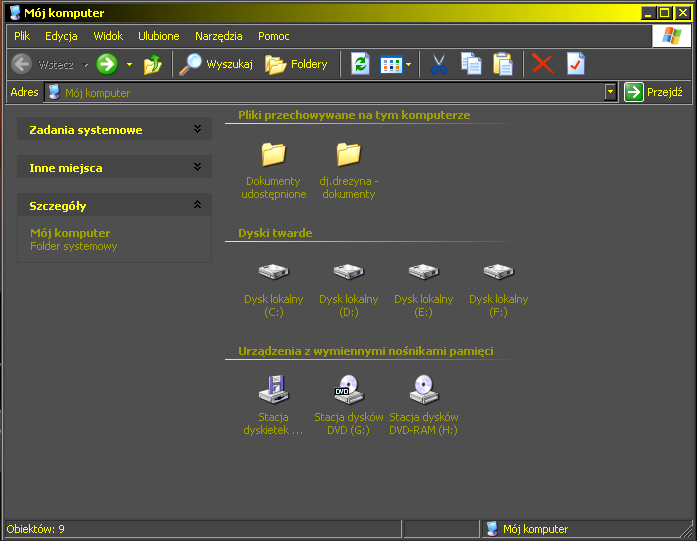
Task: Select the Dysk lokalny (C:) drive
Action: point(273,283)
